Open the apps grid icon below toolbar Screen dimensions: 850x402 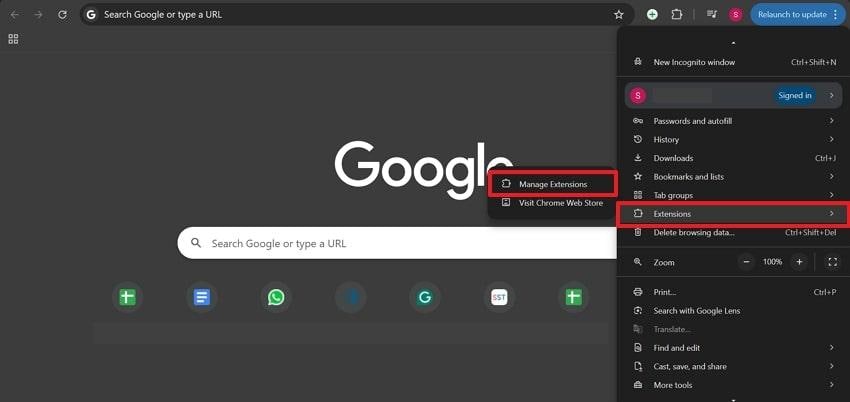click(x=14, y=39)
